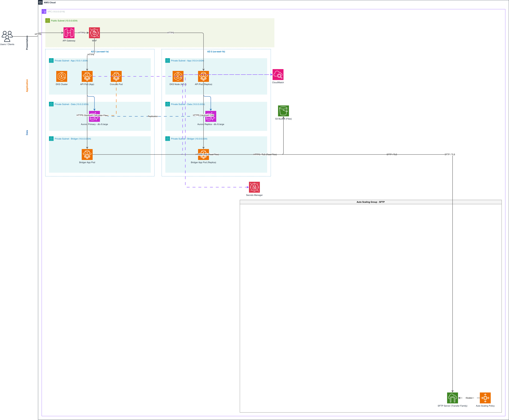Viewport: 509px width, 420px height.
Task: Click the Presentation layer label
Action: pos(27,43)
